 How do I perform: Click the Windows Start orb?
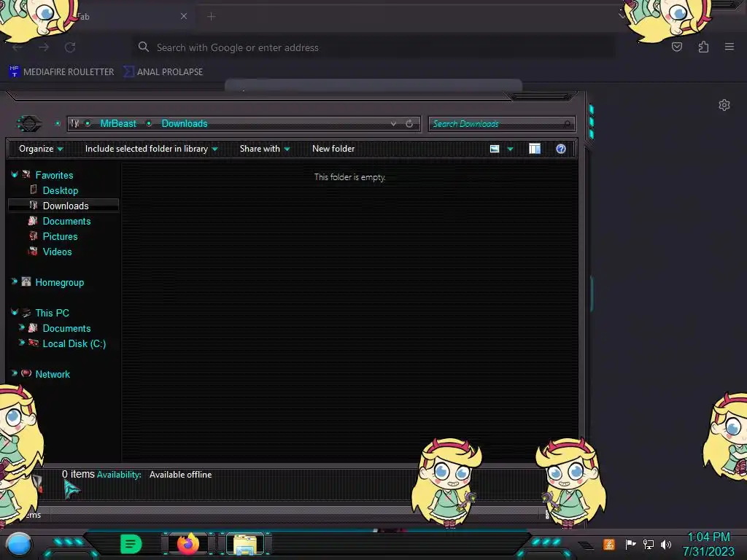tap(19, 544)
